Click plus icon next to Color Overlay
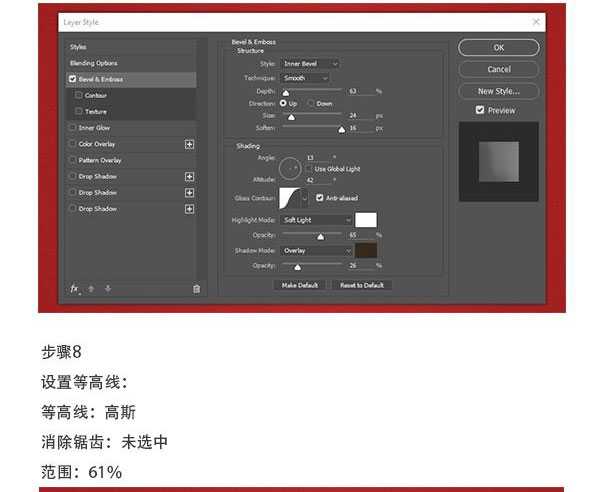600x492 pixels. pyautogui.click(x=189, y=144)
